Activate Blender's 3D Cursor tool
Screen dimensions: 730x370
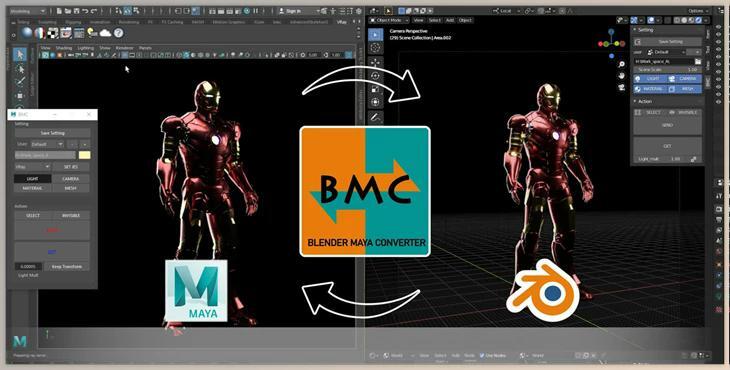[376, 48]
